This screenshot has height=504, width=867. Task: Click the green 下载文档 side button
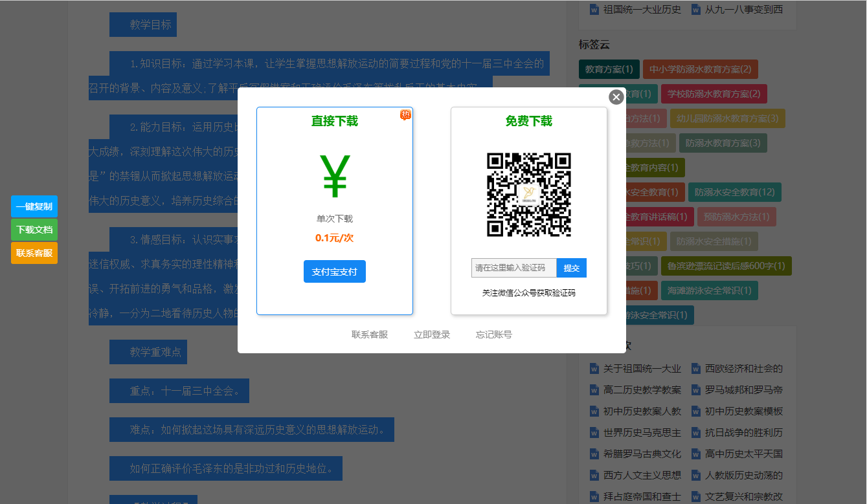click(x=34, y=230)
